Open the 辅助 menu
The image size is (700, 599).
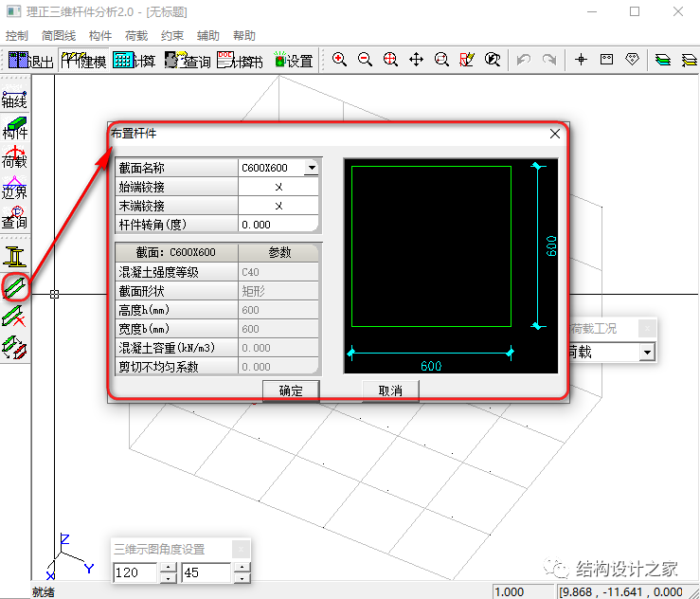208,36
